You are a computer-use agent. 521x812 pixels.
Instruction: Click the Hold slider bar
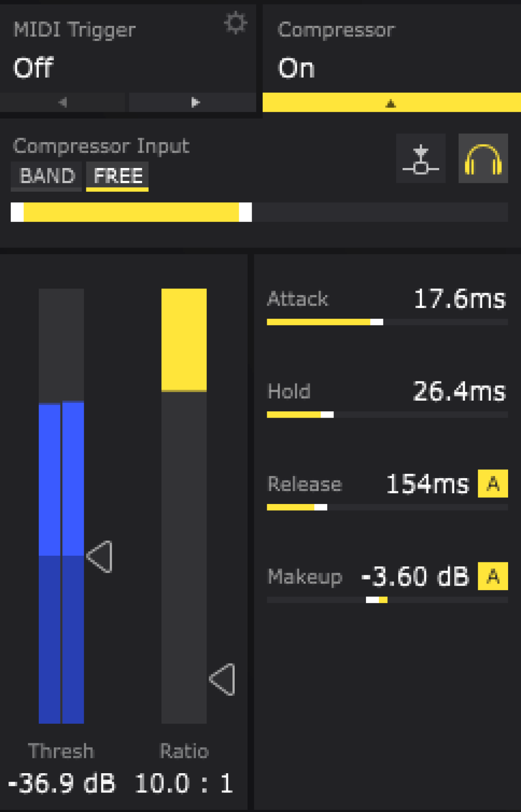click(x=387, y=415)
